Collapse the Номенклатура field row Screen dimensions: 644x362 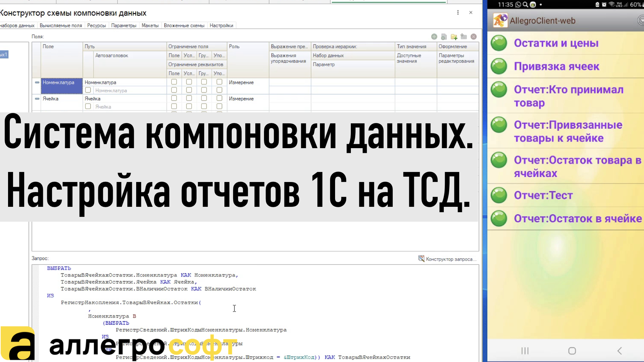point(37,82)
